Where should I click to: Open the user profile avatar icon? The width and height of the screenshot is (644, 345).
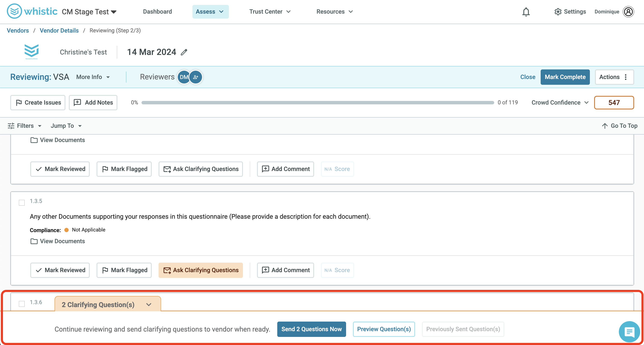(628, 12)
